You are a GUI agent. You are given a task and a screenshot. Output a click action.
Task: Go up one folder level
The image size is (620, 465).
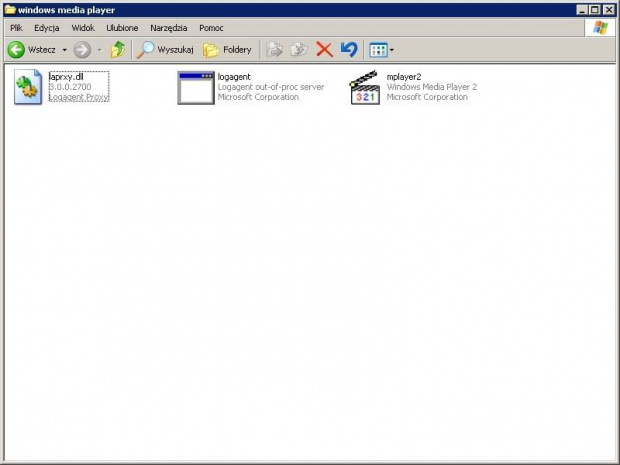tap(118, 50)
